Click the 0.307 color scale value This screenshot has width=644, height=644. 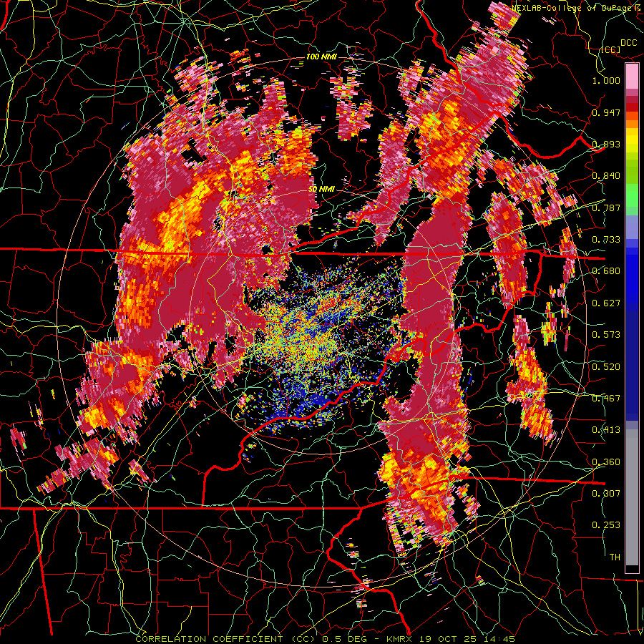click(x=606, y=494)
